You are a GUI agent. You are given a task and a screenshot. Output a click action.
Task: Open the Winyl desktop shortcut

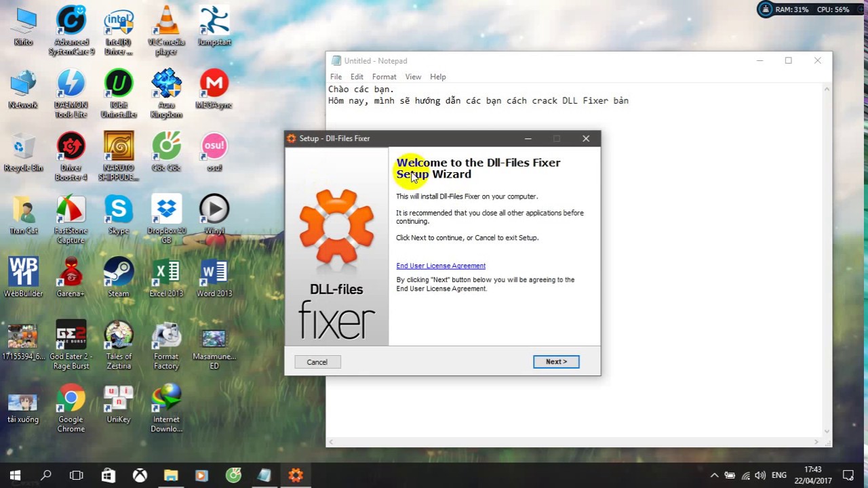point(214,215)
